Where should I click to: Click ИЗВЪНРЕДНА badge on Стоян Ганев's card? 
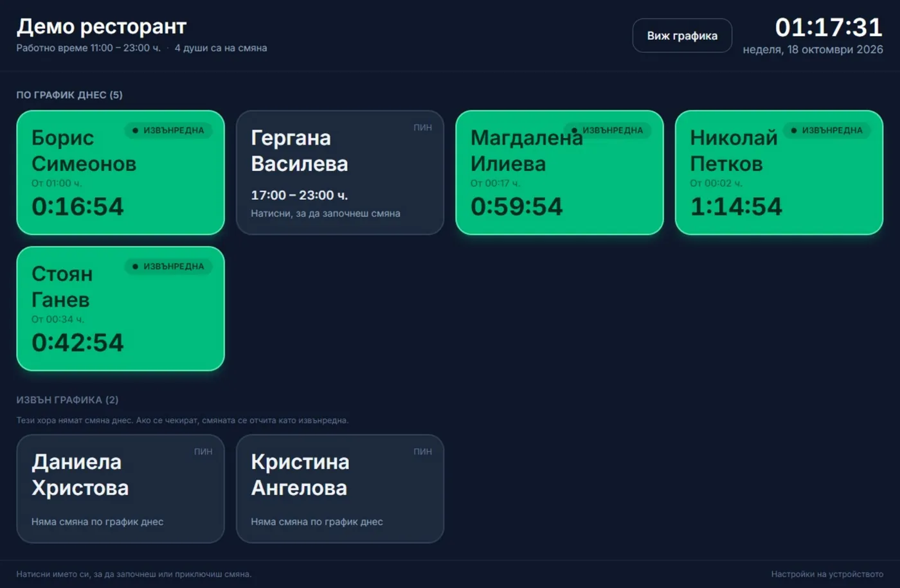click(168, 266)
